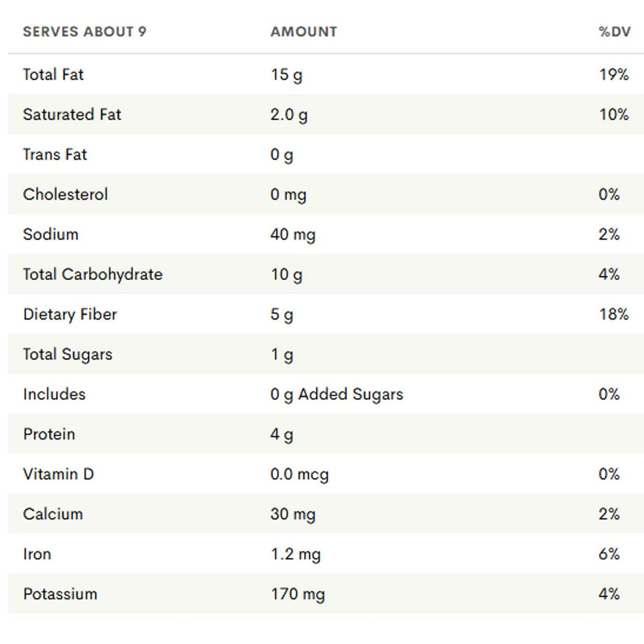Click the AMOUNT column header
The width and height of the screenshot is (644, 644).
[303, 32]
